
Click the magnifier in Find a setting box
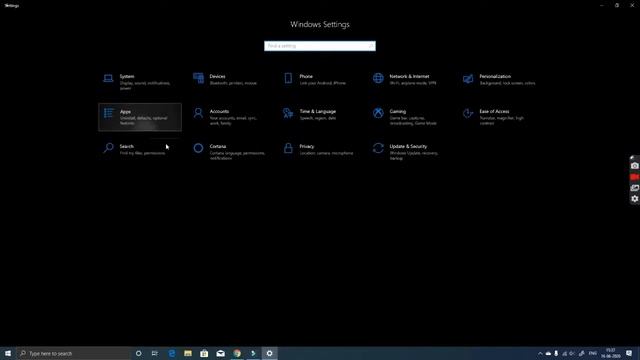pyautogui.click(x=370, y=46)
